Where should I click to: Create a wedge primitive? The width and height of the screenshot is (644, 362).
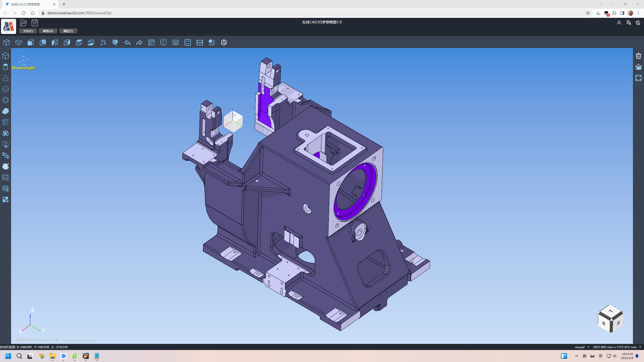[x=6, y=111]
